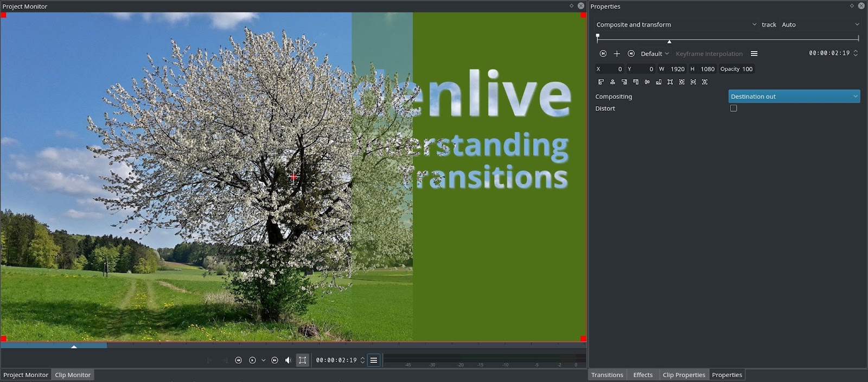Image resolution: width=868 pixels, height=382 pixels.
Task: Rewind playback in Project Monitor
Action: point(238,360)
